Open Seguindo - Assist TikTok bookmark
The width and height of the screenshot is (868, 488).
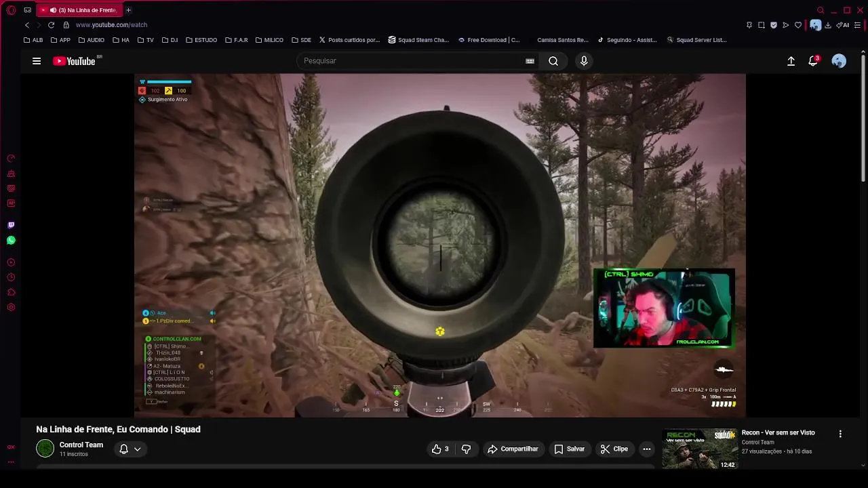click(627, 40)
